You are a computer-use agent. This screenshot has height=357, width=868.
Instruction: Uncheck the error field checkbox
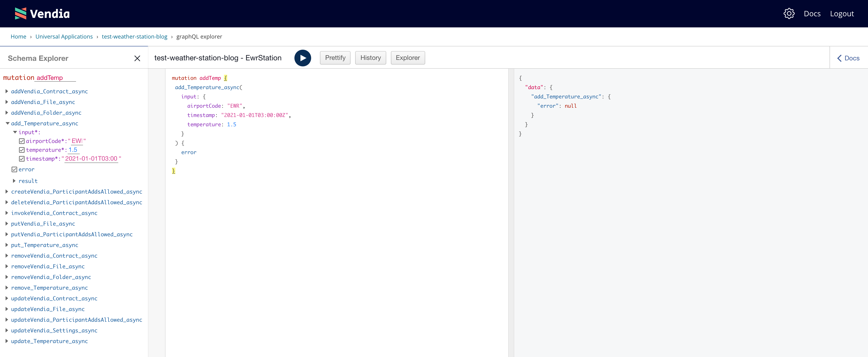click(x=14, y=169)
